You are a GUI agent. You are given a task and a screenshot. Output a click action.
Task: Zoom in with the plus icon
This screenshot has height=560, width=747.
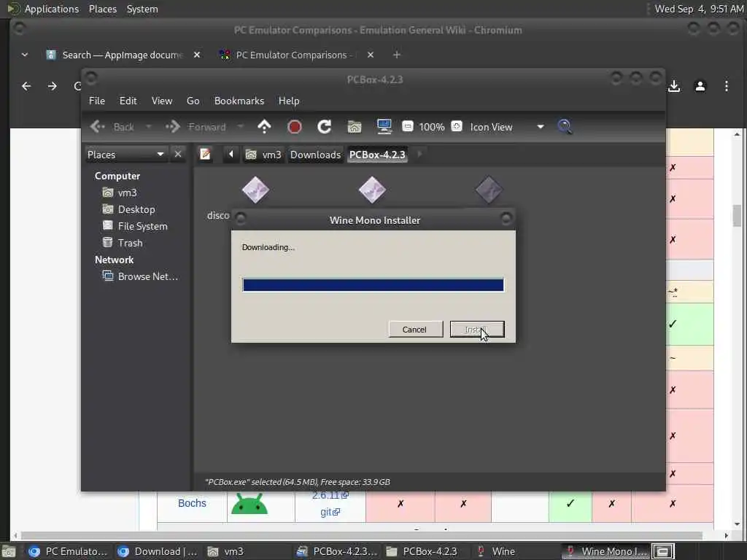[x=457, y=126]
